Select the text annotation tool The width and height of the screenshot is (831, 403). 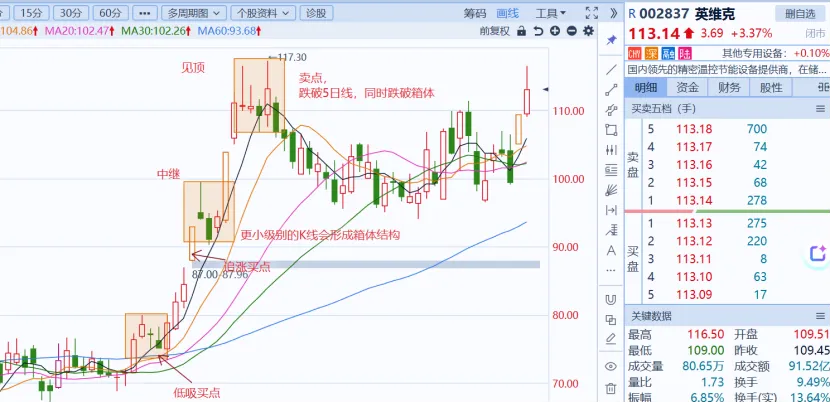pyautogui.click(x=611, y=251)
